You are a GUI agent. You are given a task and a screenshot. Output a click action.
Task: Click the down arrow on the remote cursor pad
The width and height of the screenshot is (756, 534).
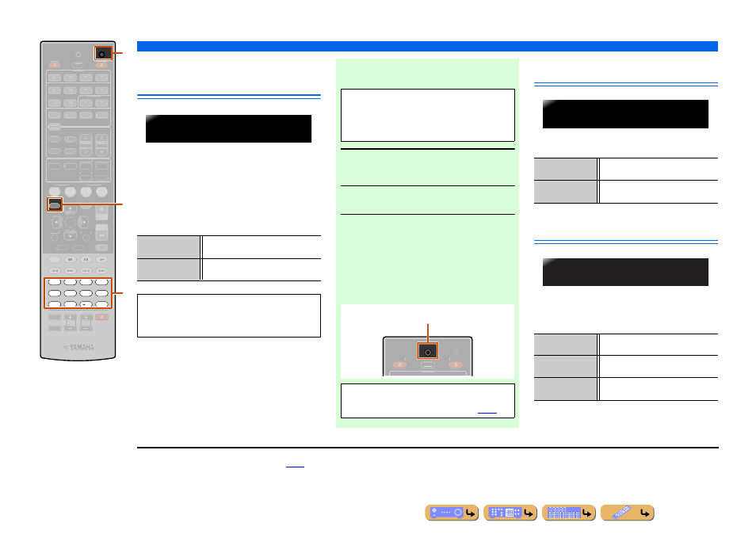click(x=71, y=235)
